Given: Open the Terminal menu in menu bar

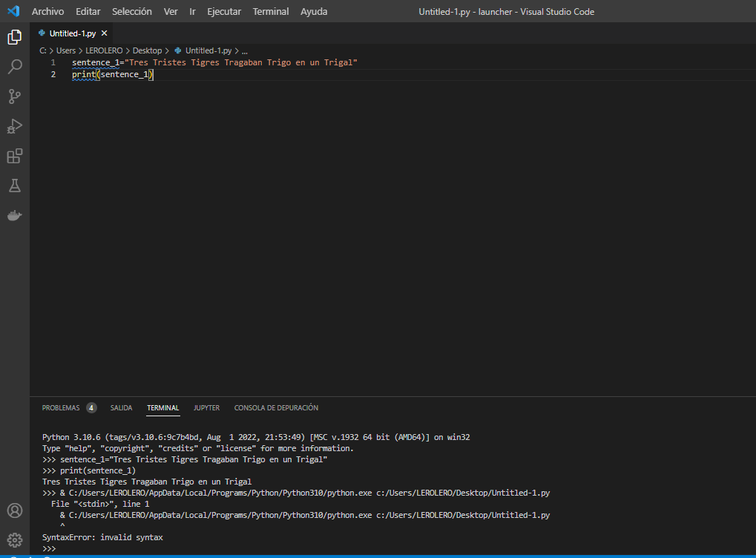Looking at the screenshot, I should coord(271,12).
